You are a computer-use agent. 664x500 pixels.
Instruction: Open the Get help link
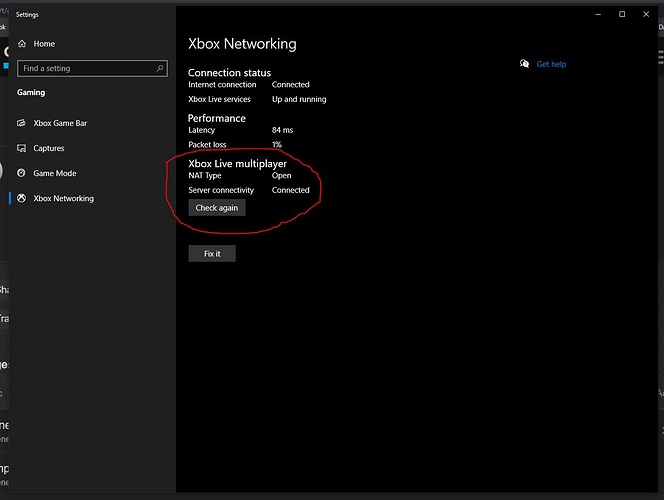tap(551, 64)
